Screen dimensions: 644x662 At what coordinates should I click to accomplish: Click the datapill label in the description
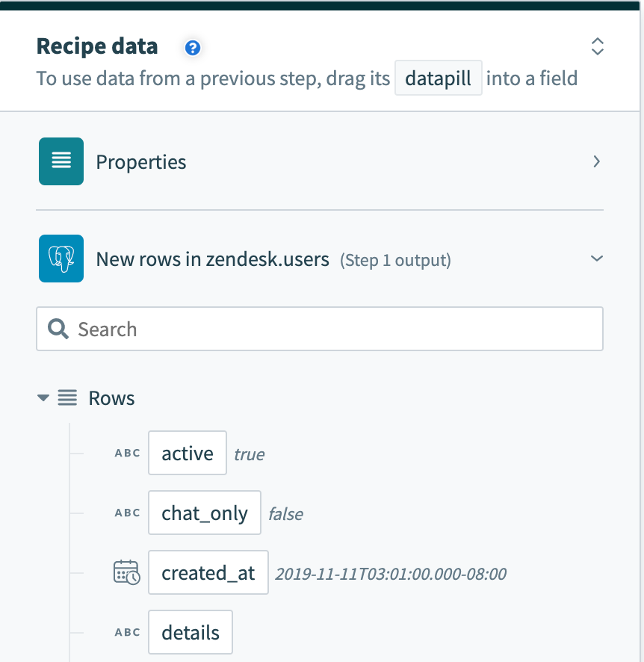point(438,78)
